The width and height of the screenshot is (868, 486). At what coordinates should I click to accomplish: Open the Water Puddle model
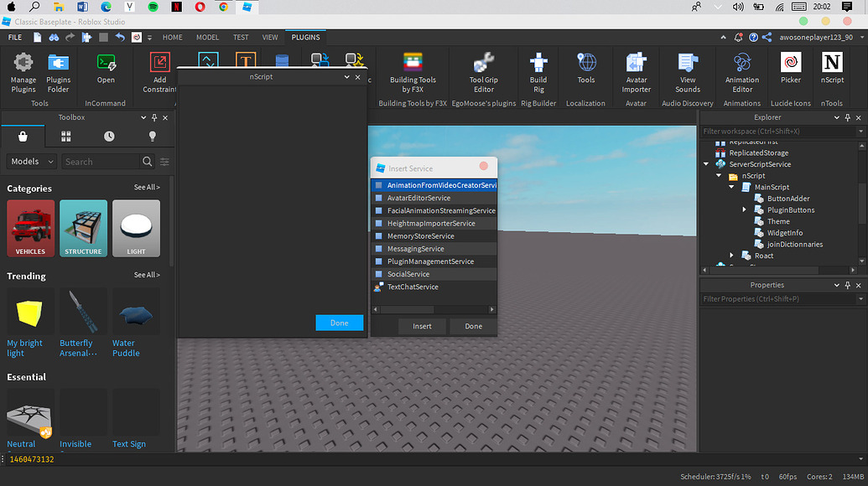pos(136,323)
